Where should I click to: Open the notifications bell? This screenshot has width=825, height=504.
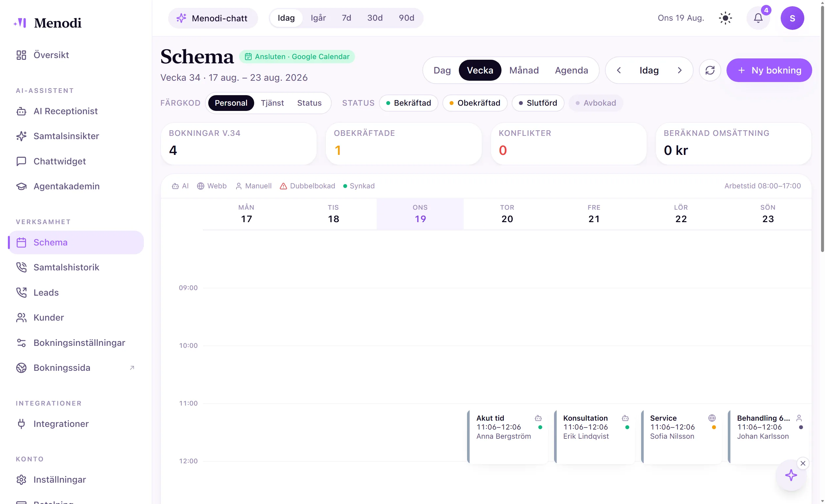point(758,18)
